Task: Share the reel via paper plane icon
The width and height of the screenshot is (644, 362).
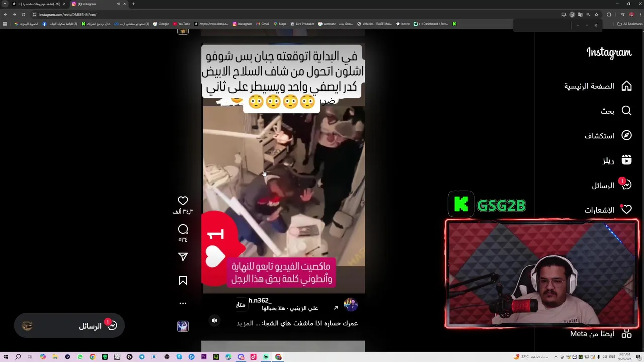Action: [x=183, y=257]
